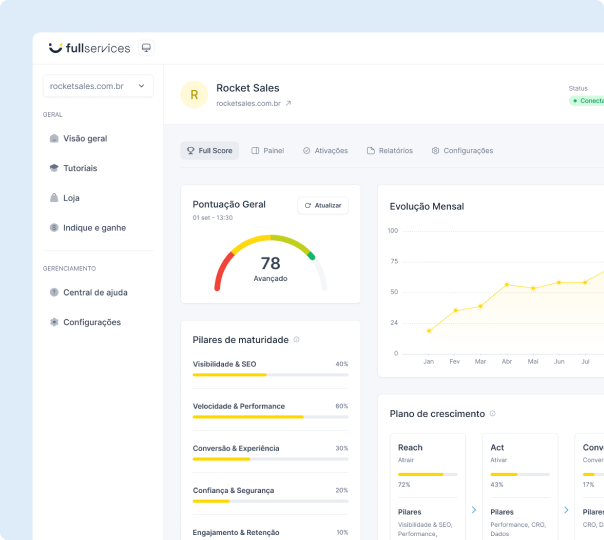Expand the Reach card chevron arrow
Viewport: 604px width, 540px height.
tap(473, 510)
